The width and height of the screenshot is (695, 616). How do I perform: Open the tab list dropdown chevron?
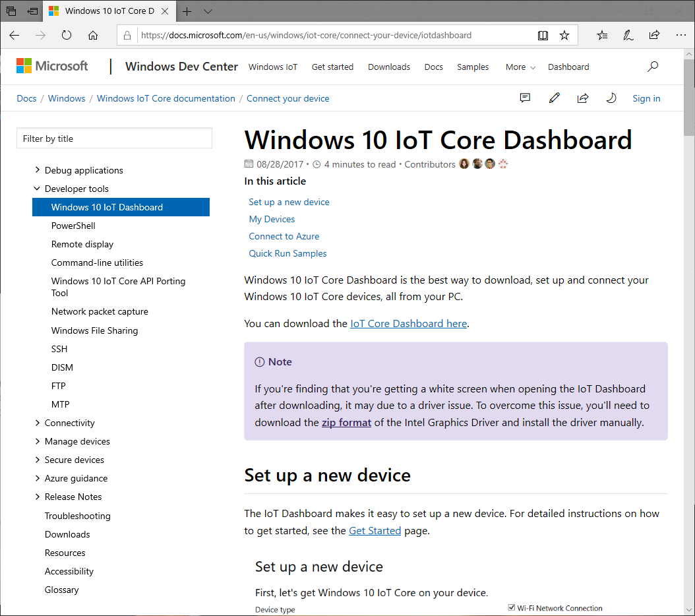click(208, 11)
